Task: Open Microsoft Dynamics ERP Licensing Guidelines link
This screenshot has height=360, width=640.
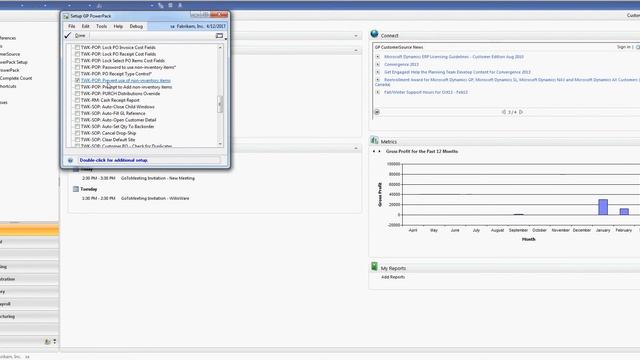Action: (x=453, y=57)
